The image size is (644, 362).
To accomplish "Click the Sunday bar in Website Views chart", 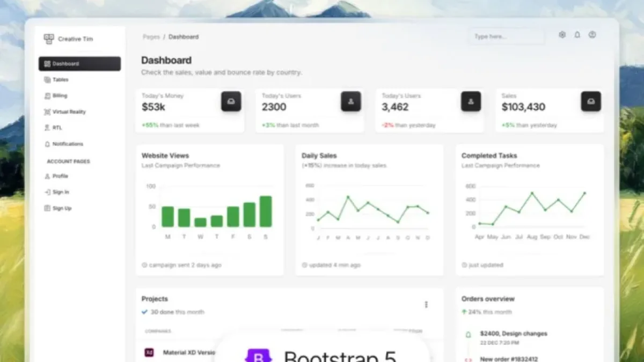I will [x=266, y=211].
